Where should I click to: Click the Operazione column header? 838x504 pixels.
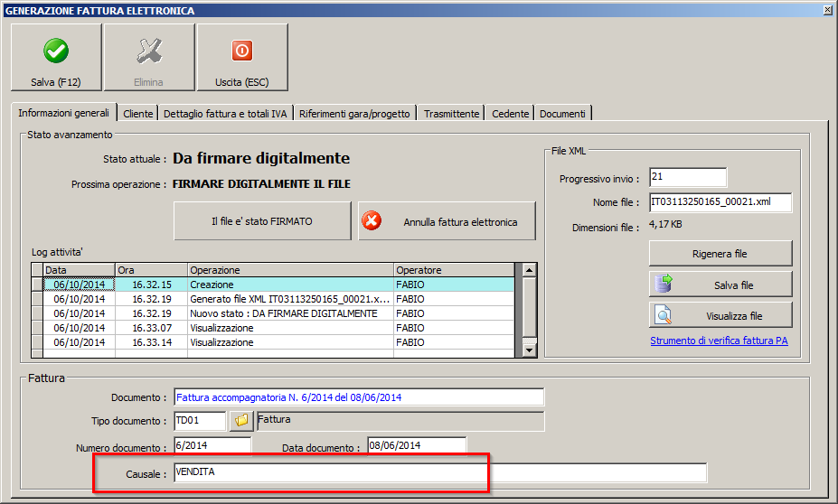(291, 270)
